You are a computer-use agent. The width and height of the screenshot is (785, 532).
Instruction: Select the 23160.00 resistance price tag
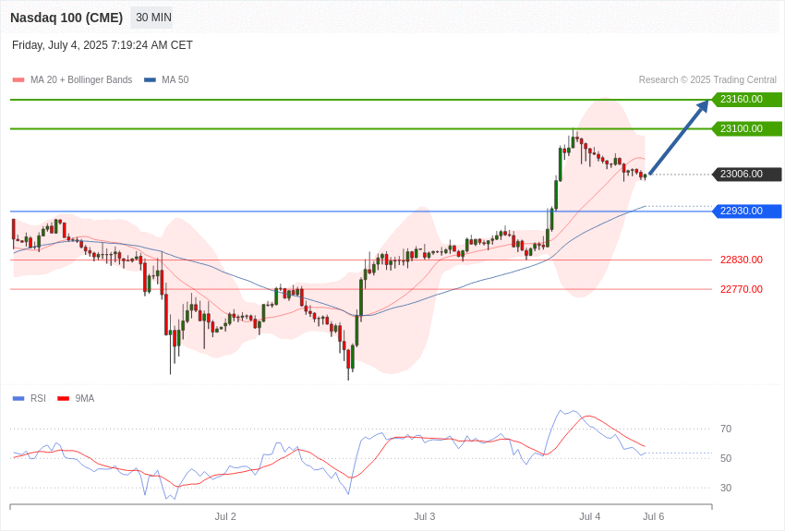pyautogui.click(x=747, y=99)
